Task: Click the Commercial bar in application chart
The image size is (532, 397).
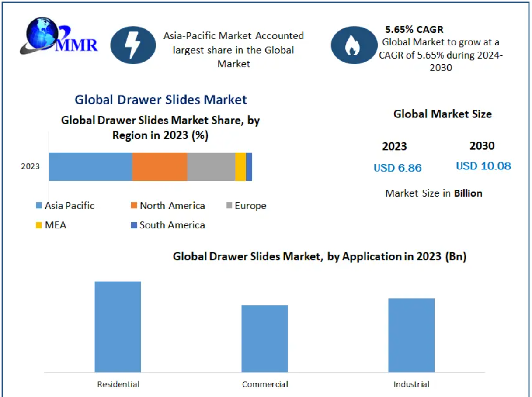Action: (x=264, y=338)
